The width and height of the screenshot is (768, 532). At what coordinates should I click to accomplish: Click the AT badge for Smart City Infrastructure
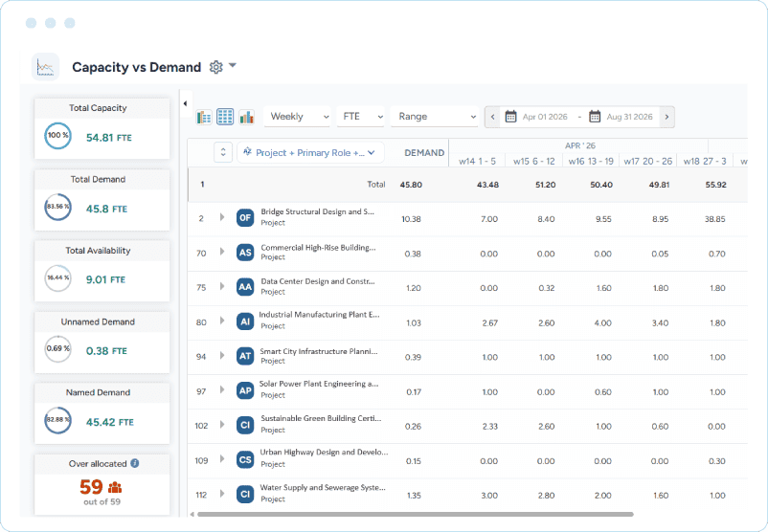[x=245, y=356]
